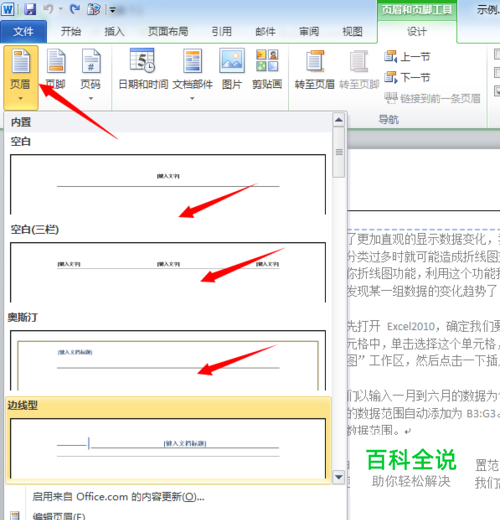Open the 页码 page number menu
Viewport: 500px width, 520px height.
click(91, 75)
